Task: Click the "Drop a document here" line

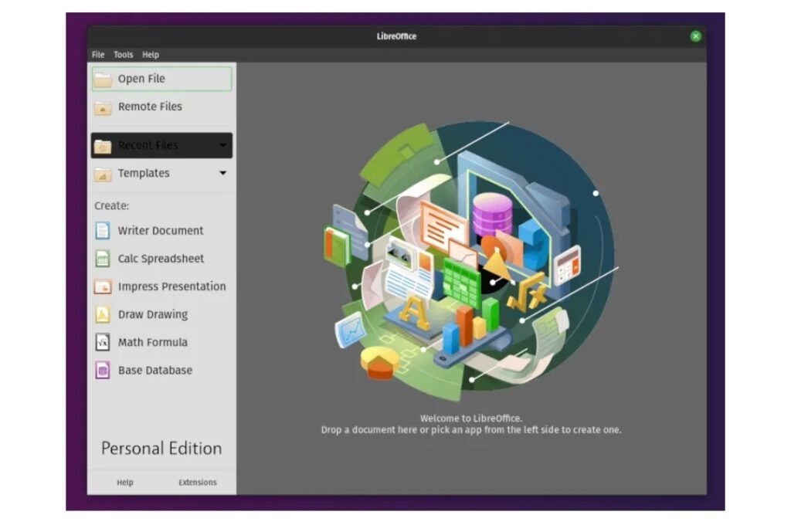Action: coord(471,429)
